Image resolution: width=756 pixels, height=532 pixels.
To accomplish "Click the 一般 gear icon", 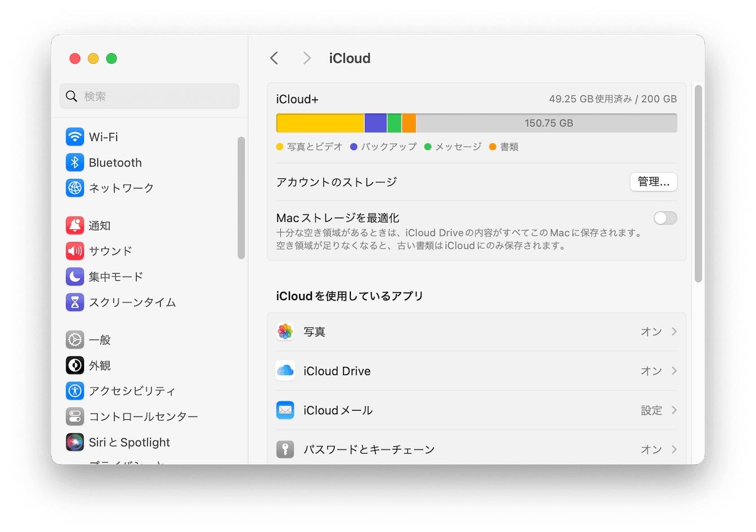I will (x=75, y=340).
